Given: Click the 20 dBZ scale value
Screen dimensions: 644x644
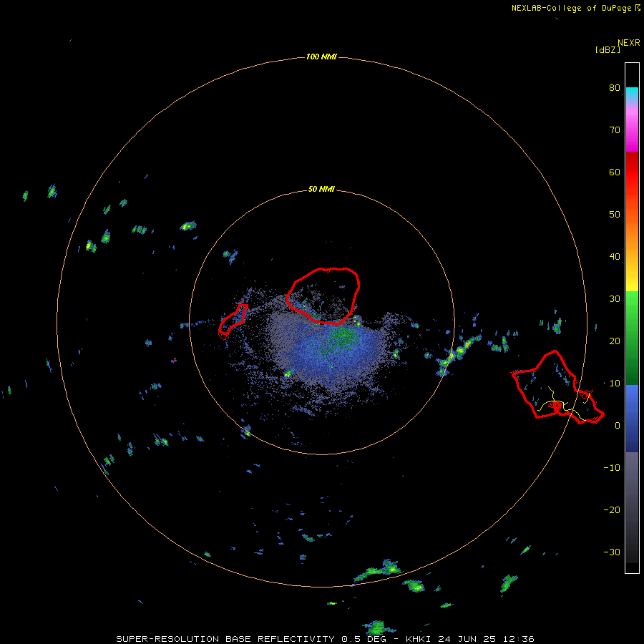Looking at the screenshot, I should (615, 341).
